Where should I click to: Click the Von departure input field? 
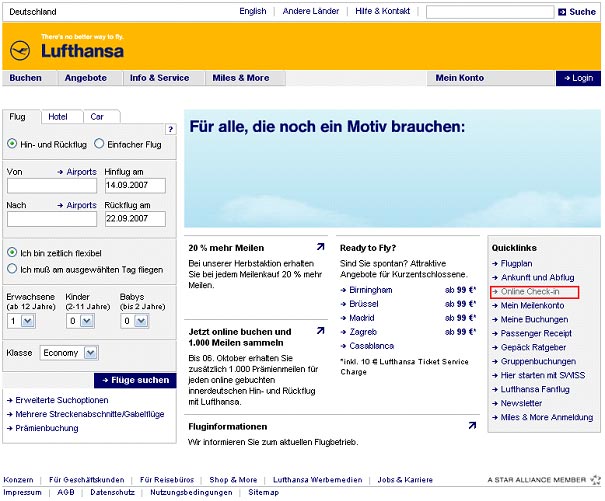click(52, 186)
